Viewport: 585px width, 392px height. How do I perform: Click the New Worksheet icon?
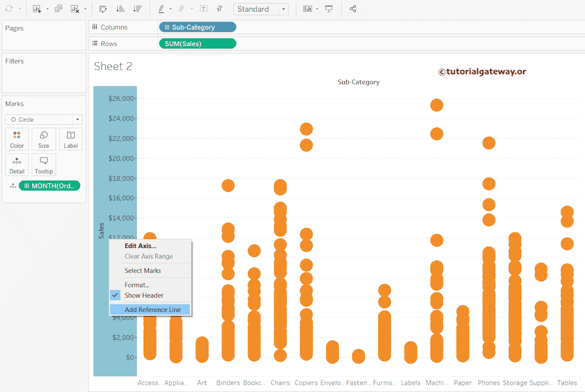(37, 9)
